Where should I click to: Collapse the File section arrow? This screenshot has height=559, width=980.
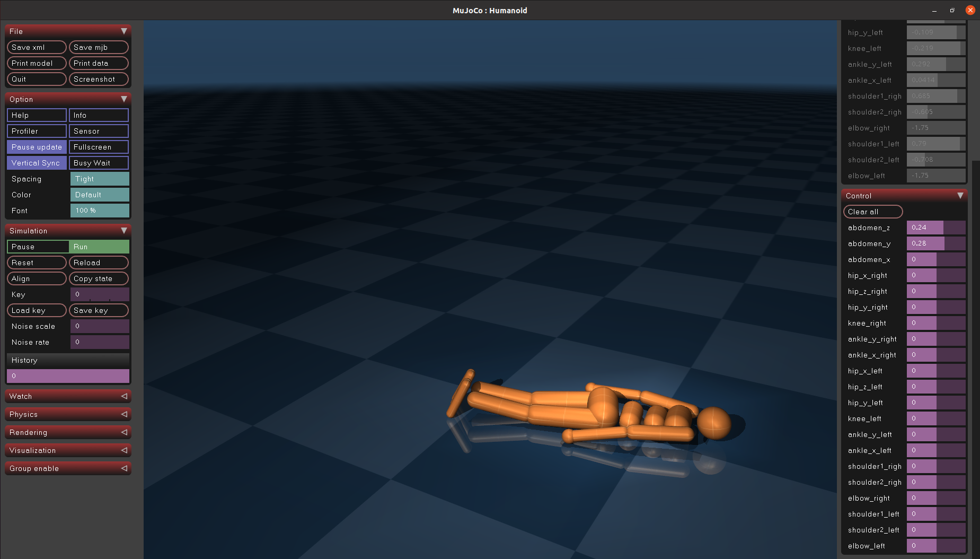click(123, 31)
